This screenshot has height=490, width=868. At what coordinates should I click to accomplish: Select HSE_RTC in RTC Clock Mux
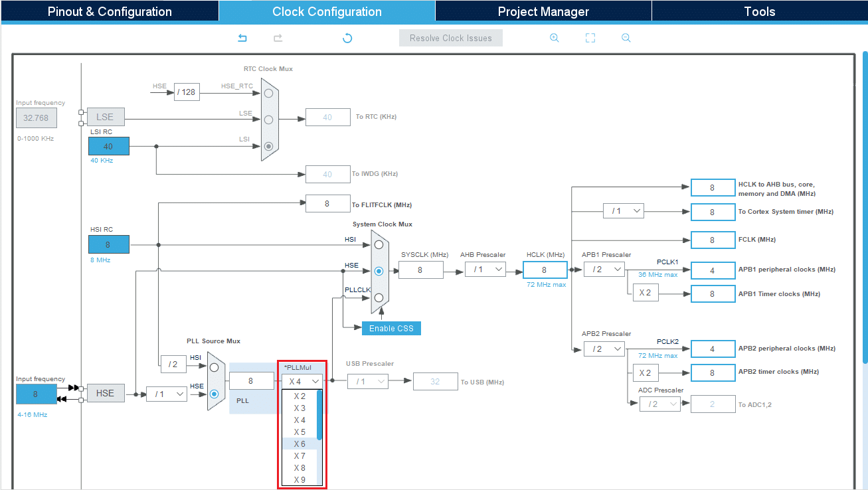pos(268,93)
